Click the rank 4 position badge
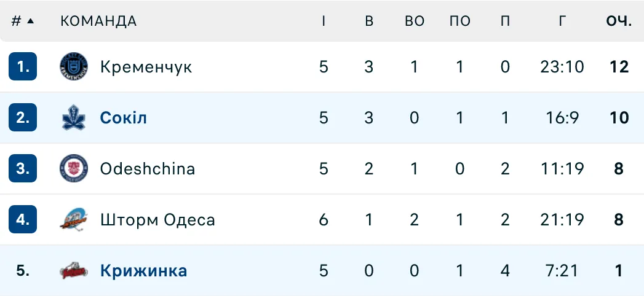 23,219
